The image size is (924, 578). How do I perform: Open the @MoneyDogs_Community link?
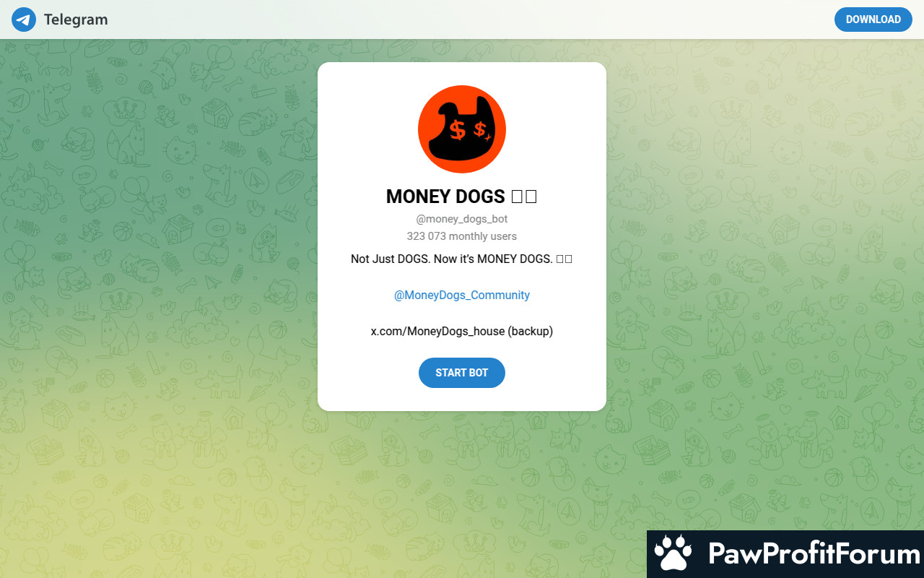click(x=462, y=295)
